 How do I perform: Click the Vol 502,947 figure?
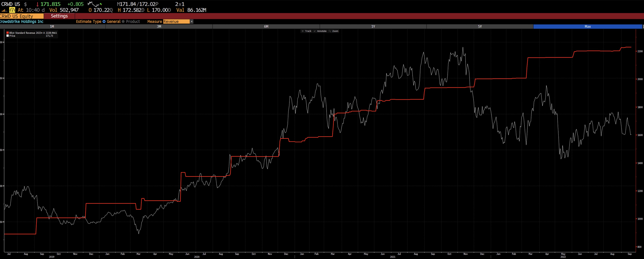click(64, 10)
